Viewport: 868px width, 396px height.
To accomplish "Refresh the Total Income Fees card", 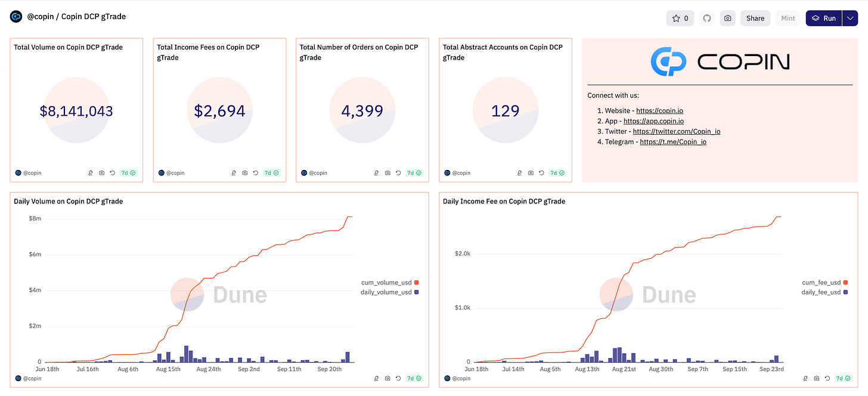I will [255, 173].
